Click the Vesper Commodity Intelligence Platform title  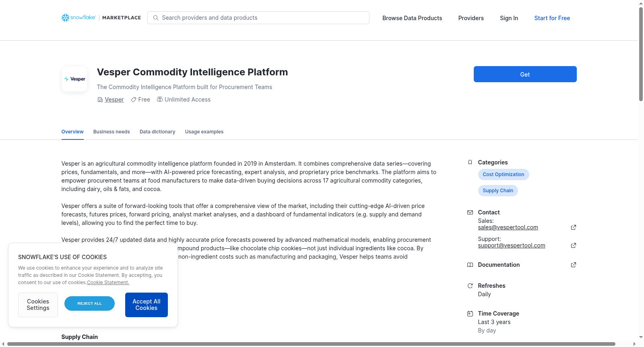pyautogui.click(x=192, y=72)
